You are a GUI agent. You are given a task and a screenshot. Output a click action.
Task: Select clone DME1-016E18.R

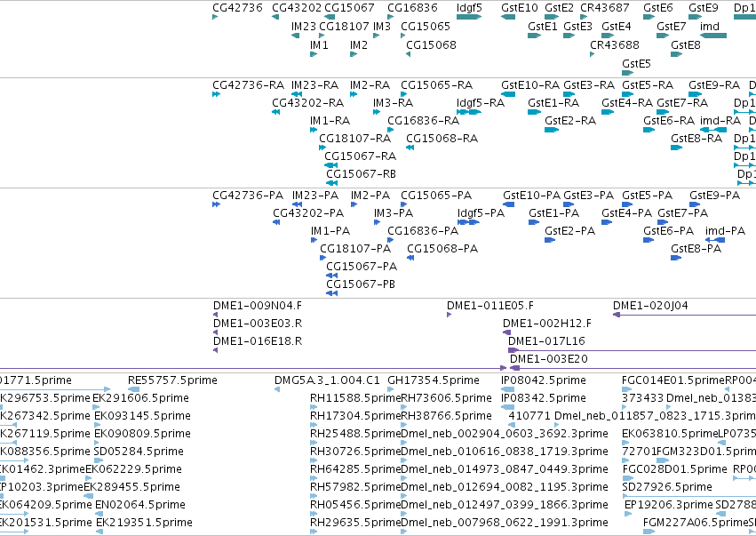(x=257, y=341)
